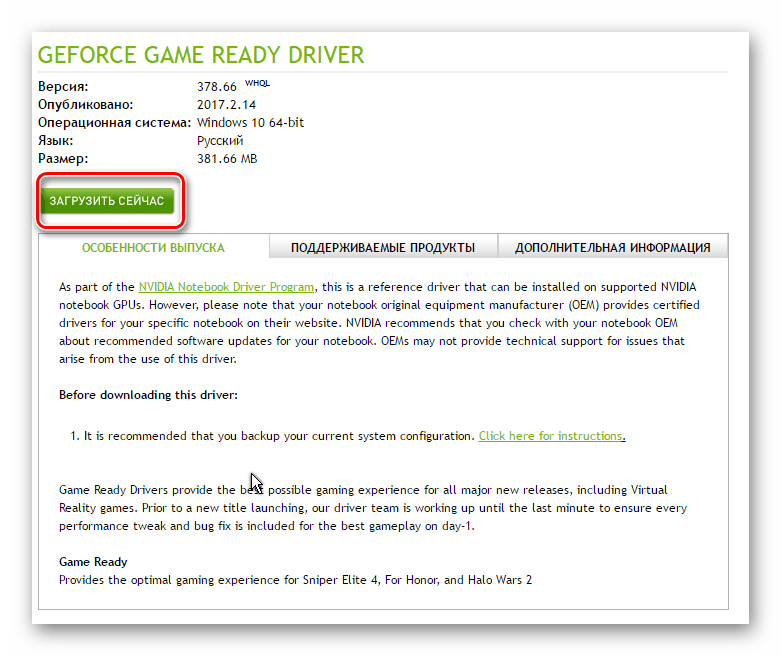Click the WHQL superscript badge

coord(257,84)
